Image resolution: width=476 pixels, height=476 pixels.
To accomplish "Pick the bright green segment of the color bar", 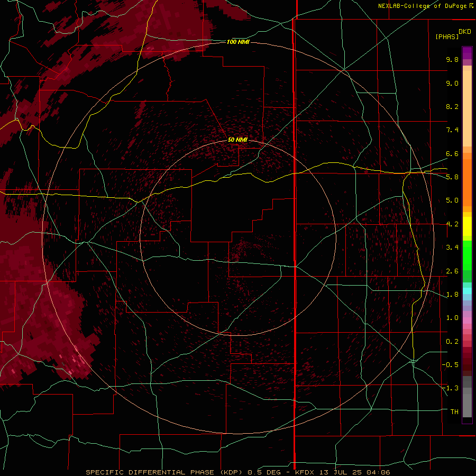I will coord(467,255).
